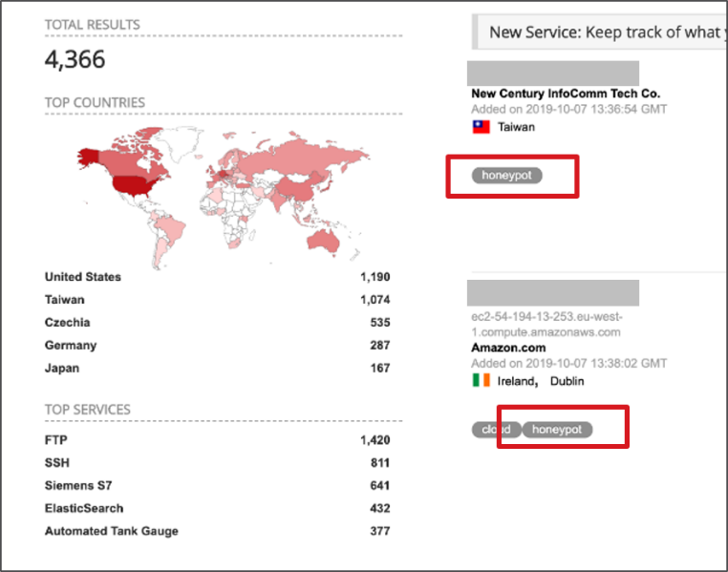The height and width of the screenshot is (572, 728).
Task: Select FTP in top services
Action: (56, 440)
